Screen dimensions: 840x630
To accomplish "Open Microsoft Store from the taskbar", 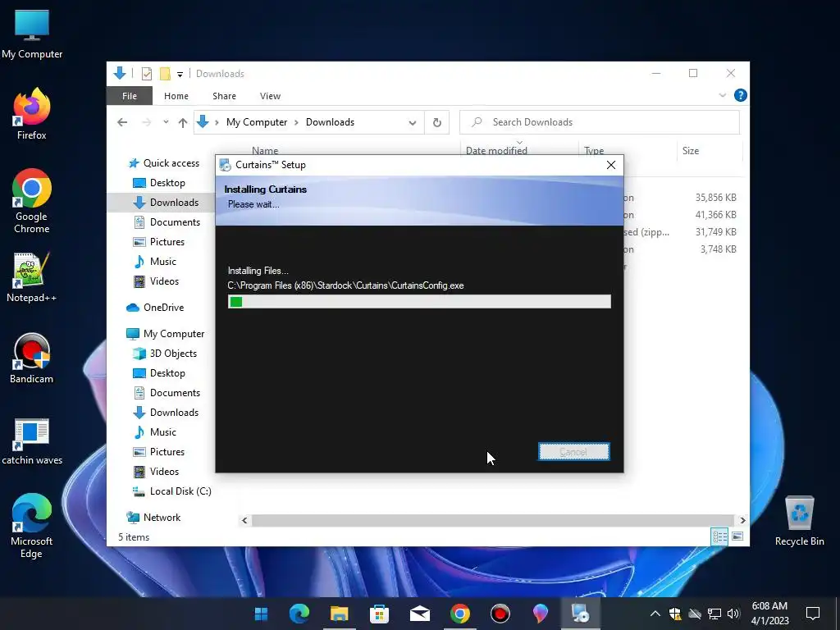I will pos(379,614).
